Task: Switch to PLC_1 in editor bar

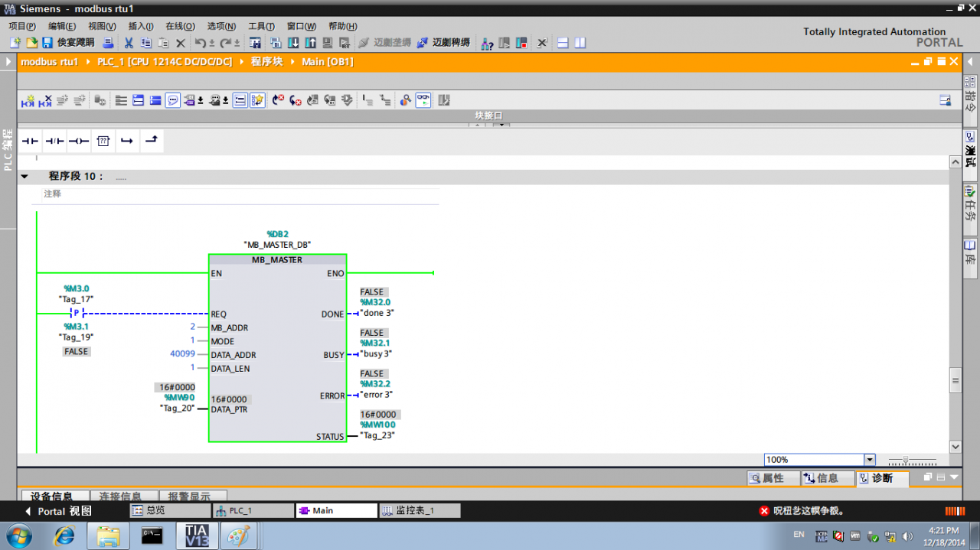Action: tap(253, 510)
